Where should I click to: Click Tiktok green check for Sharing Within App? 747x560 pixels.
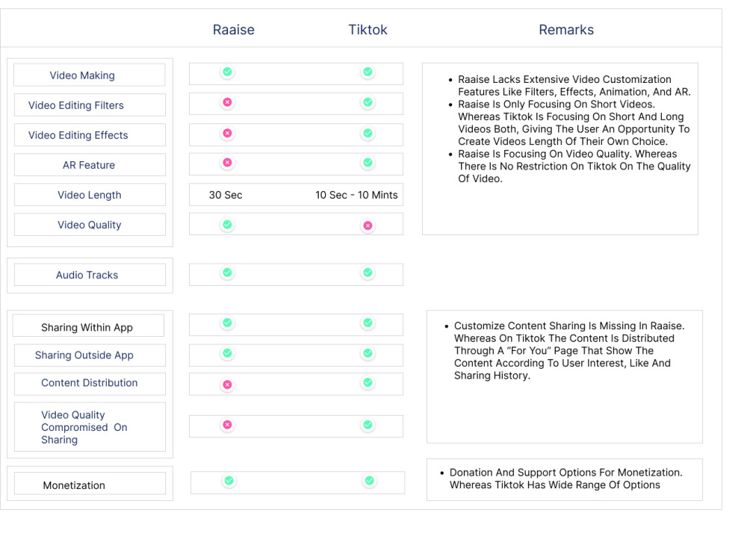(x=368, y=323)
